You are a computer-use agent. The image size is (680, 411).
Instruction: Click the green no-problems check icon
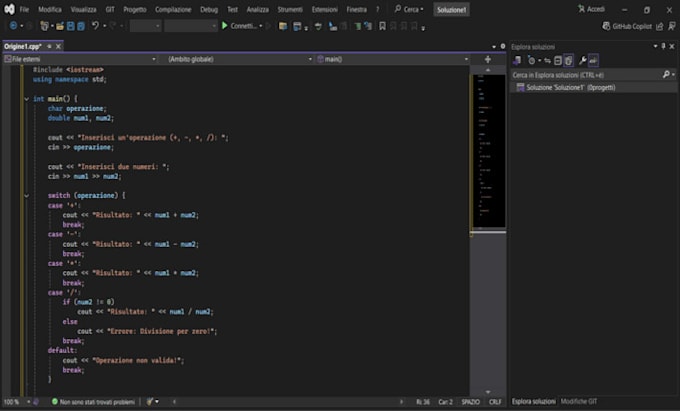point(55,402)
